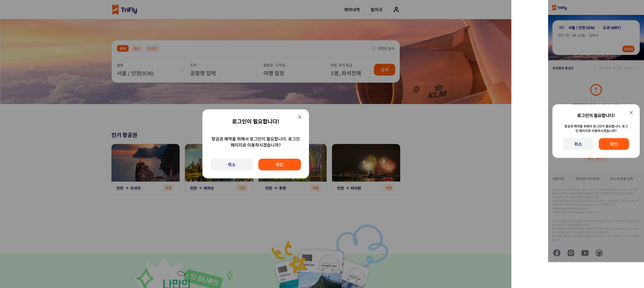Click 확인 in the desktop login dialog

coord(279,164)
